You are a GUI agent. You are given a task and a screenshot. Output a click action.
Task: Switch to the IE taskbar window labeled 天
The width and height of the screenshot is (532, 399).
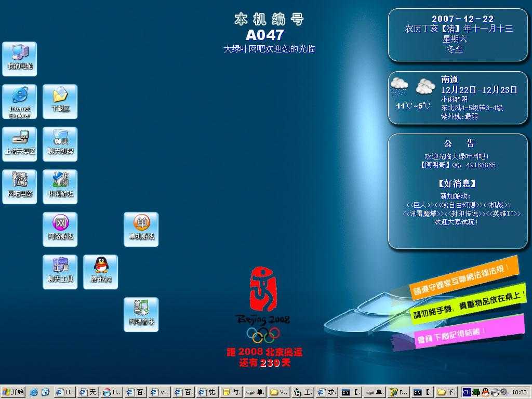tap(88, 393)
